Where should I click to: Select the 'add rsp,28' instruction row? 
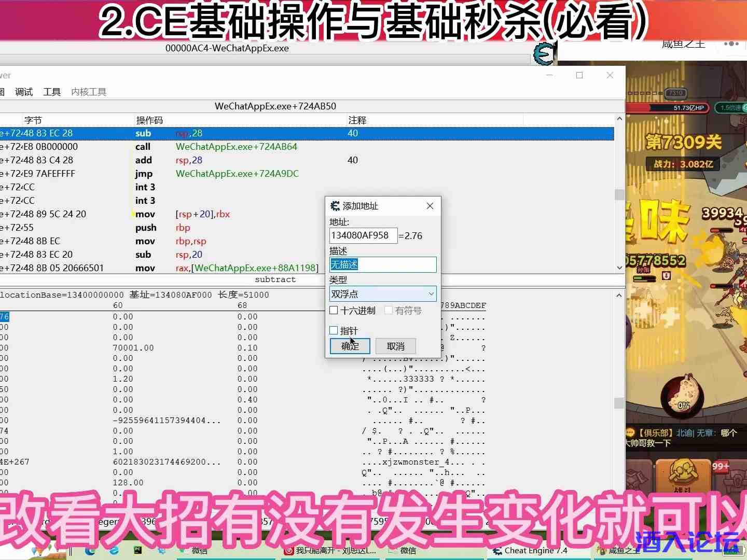click(x=307, y=160)
